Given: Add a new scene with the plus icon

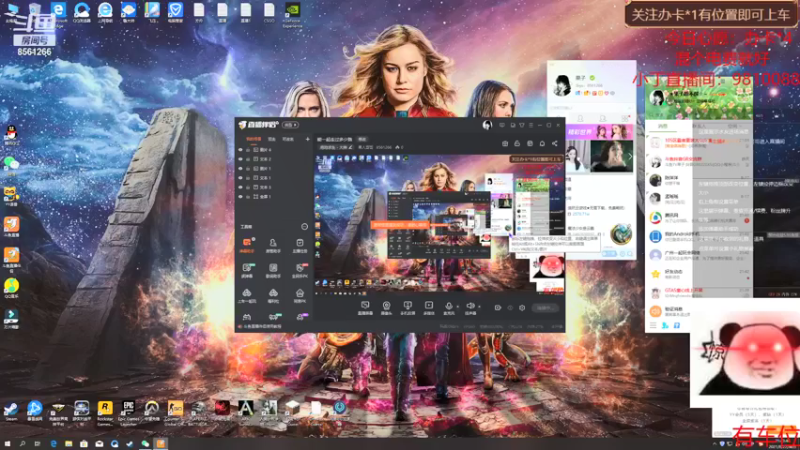Looking at the screenshot, I should (307, 139).
